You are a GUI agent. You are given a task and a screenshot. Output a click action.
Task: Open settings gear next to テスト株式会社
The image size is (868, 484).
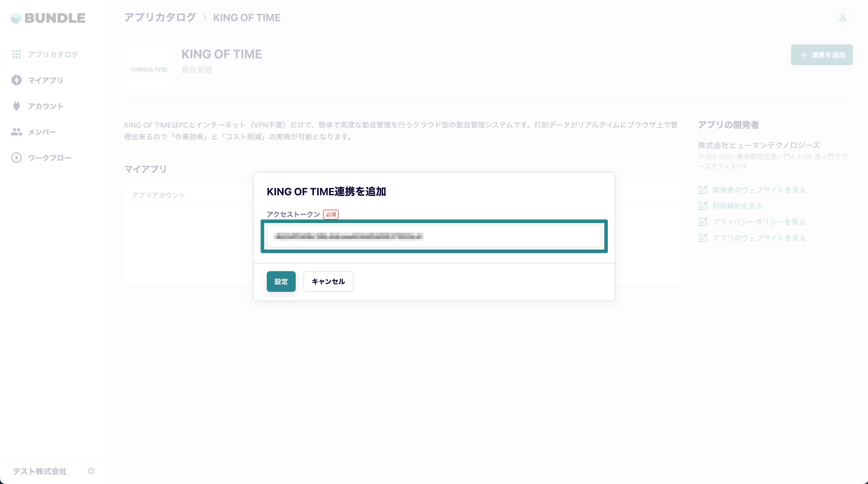tap(91, 471)
